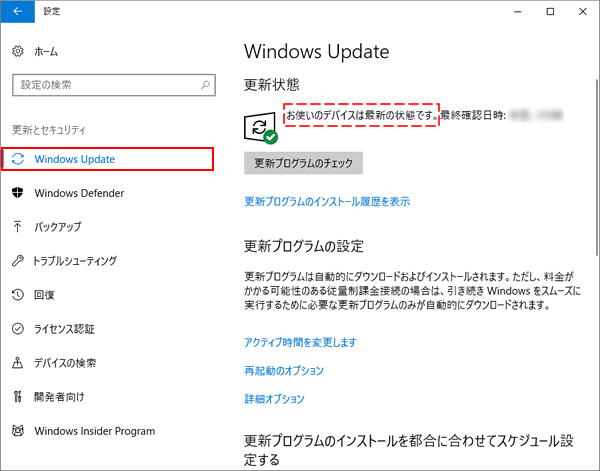Click the backup up-arrow icon
The image size is (600, 471).
17,227
